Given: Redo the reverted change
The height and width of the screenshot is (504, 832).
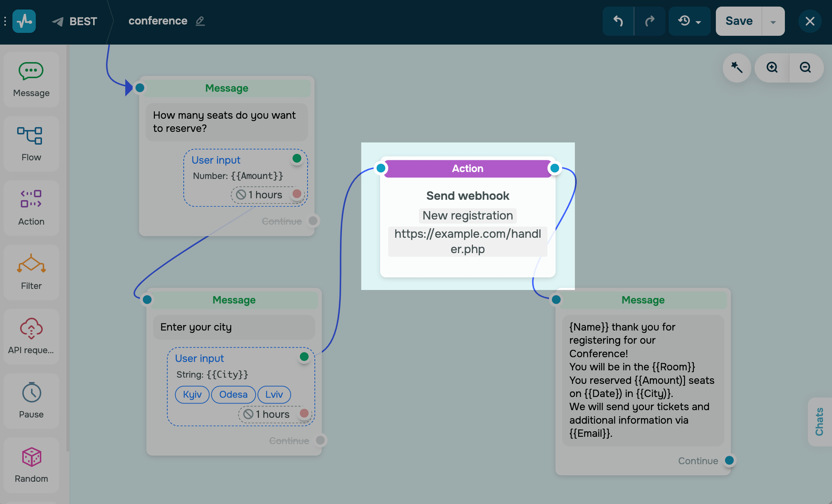Looking at the screenshot, I should (650, 21).
